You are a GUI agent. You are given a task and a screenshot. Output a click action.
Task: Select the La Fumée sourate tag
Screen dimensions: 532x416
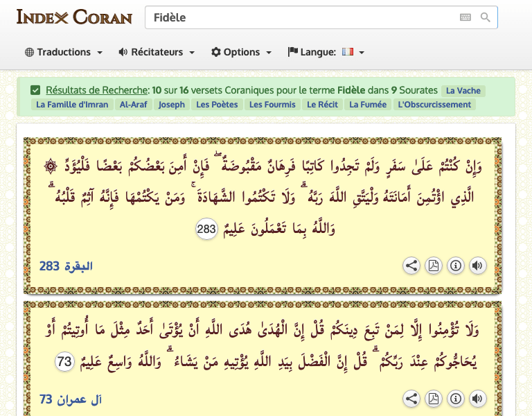(x=368, y=105)
